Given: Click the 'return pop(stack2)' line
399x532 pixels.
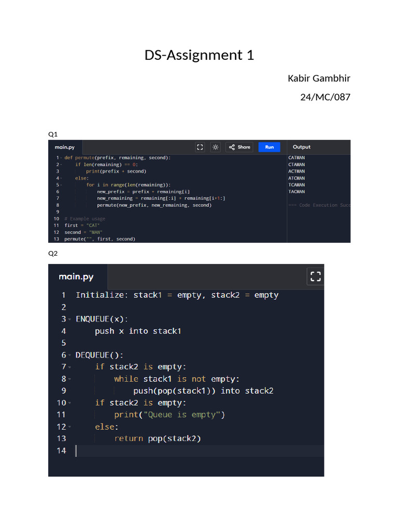Looking at the screenshot, I should pos(158,438).
